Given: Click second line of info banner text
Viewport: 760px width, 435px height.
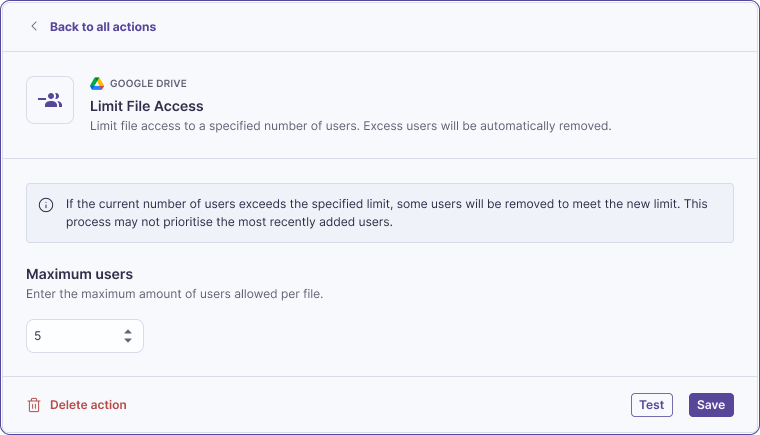Looking at the screenshot, I should pyautogui.click(x=229, y=222).
